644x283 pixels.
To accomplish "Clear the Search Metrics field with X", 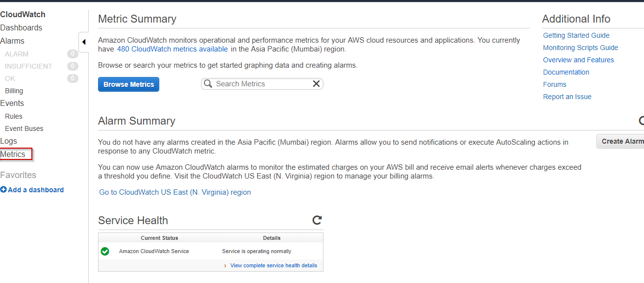I will click(x=316, y=84).
